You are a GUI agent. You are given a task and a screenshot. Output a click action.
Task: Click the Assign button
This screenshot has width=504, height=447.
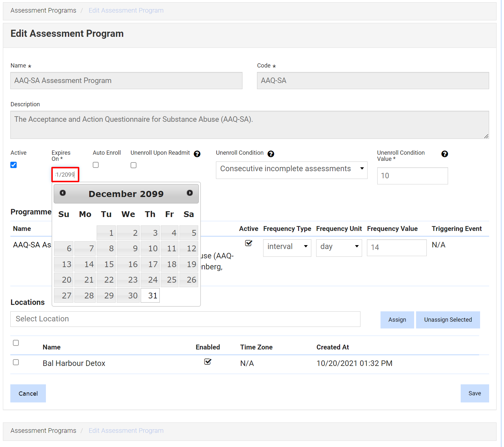click(397, 320)
